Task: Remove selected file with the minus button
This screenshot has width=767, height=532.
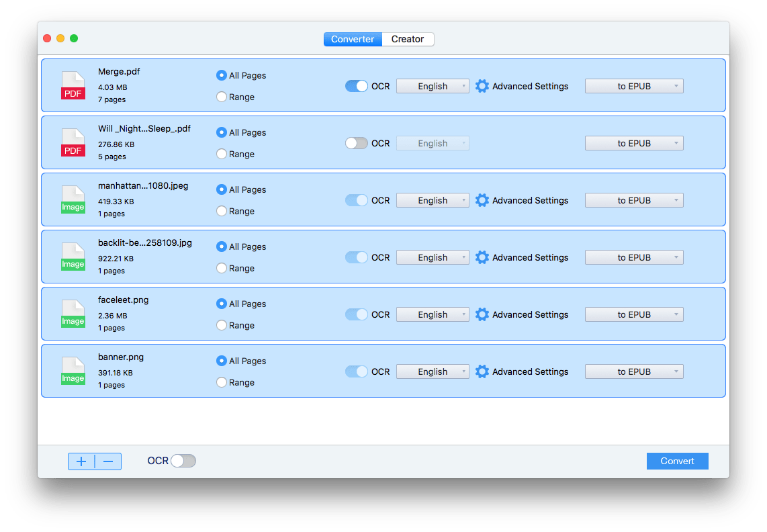Action: point(108,461)
